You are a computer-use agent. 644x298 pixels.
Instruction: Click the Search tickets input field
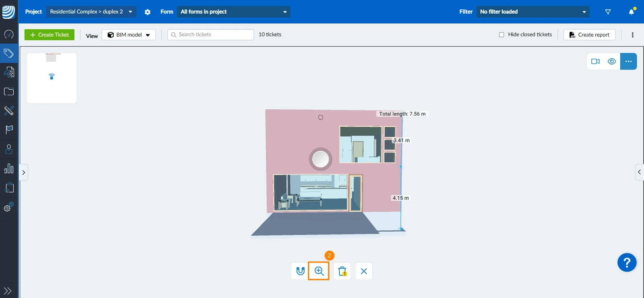[x=211, y=35]
